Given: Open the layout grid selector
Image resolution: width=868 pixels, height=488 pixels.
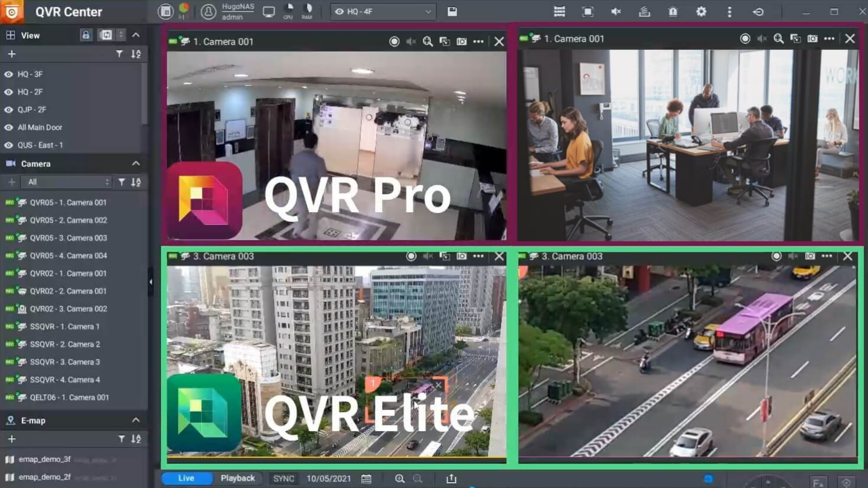Looking at the screenshot, I should click(x=560, y=12).
